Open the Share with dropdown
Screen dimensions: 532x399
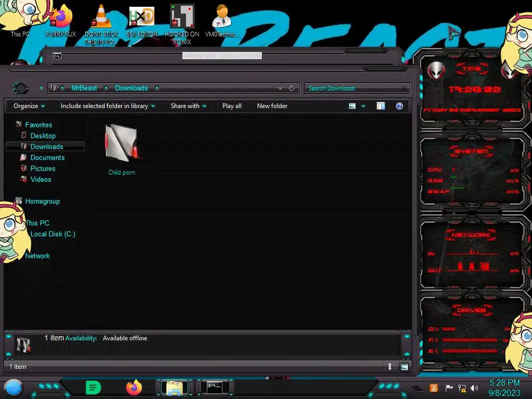[189, 106]
